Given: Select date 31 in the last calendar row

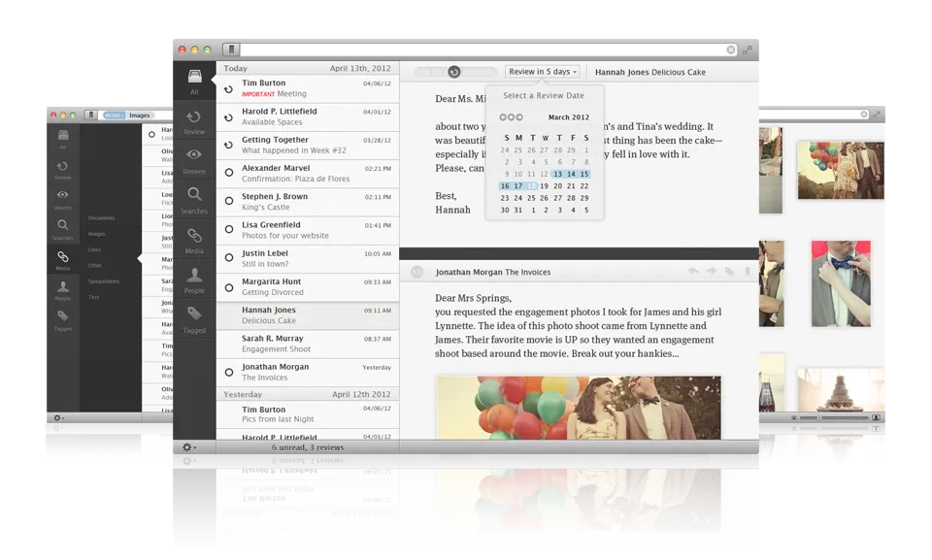Looking at the screenshot, I should pyautogui.click(x=518, y=210).
